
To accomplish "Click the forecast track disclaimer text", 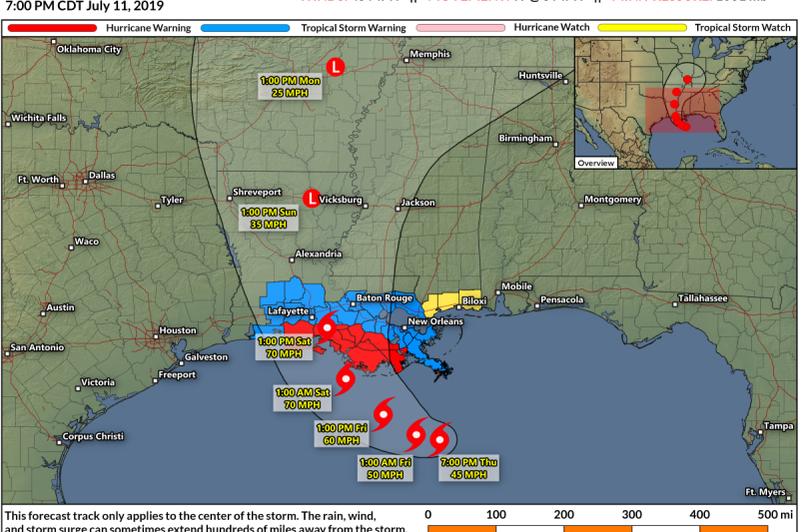I will (x=206, y=521).
